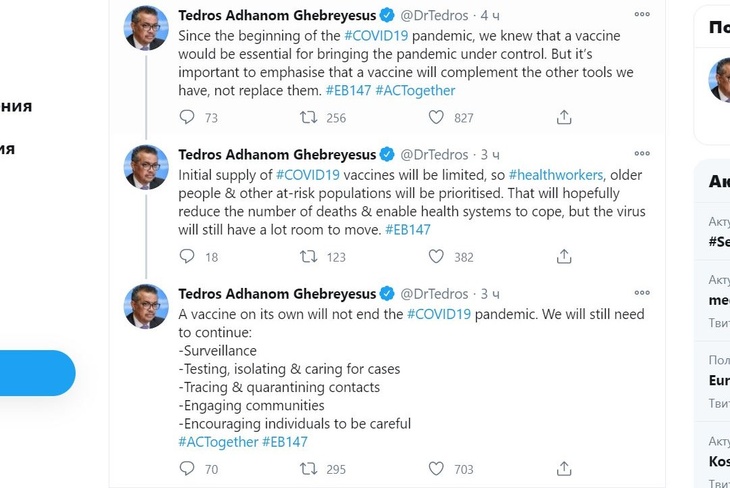Like the first tweet with 827 likes

click(436, 117)
